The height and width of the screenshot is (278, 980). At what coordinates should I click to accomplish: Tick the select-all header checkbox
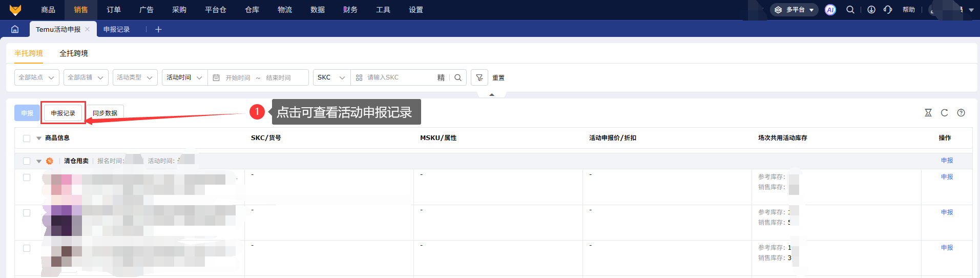click(27, 138)
